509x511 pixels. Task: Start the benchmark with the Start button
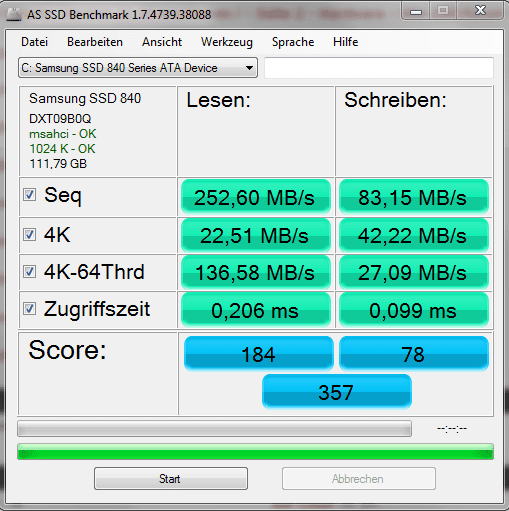[x=171, y=479]
